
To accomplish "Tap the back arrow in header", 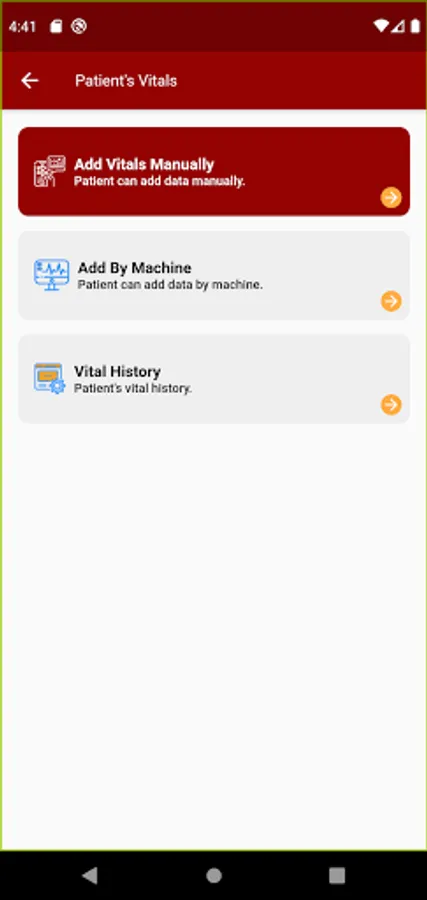I will [x=30, y=80].
